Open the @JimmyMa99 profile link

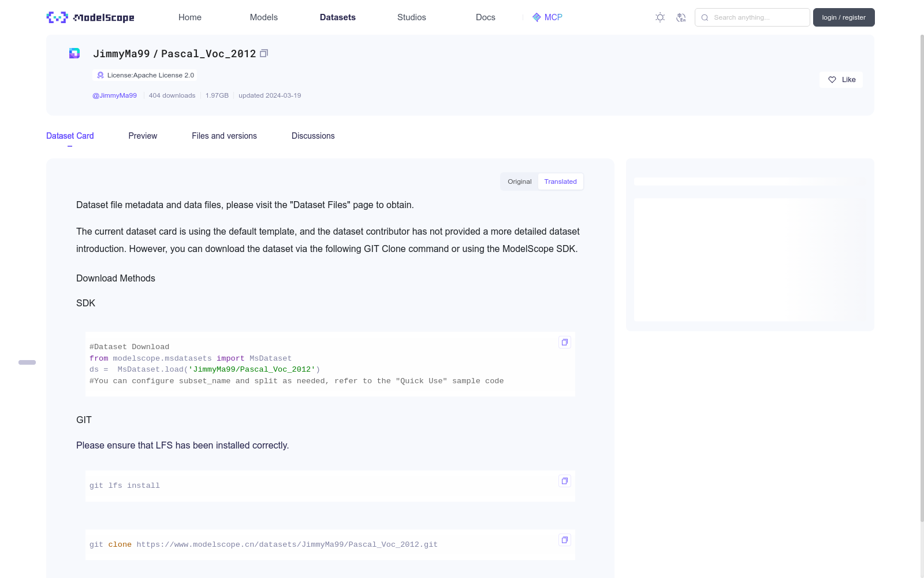(x=114, y=95)
